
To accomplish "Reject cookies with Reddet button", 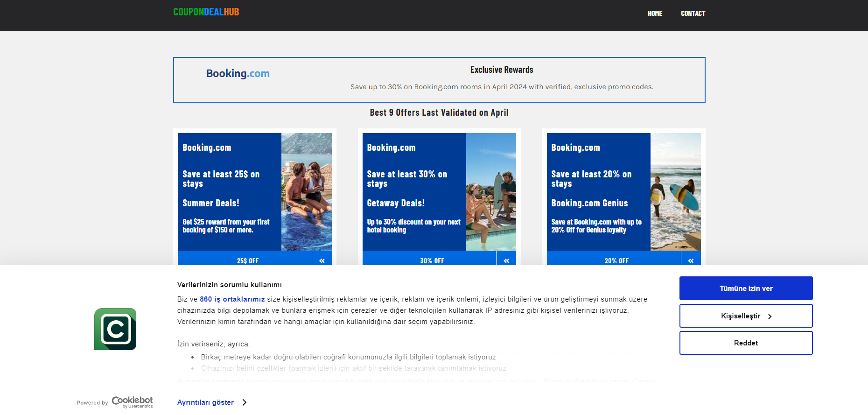I will click(x=746, y=343).
